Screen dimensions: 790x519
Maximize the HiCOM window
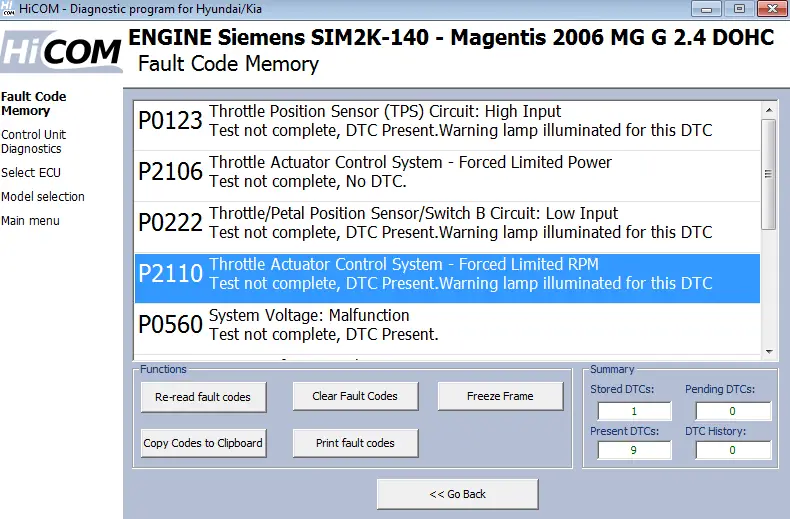click(x=739, y=9)
